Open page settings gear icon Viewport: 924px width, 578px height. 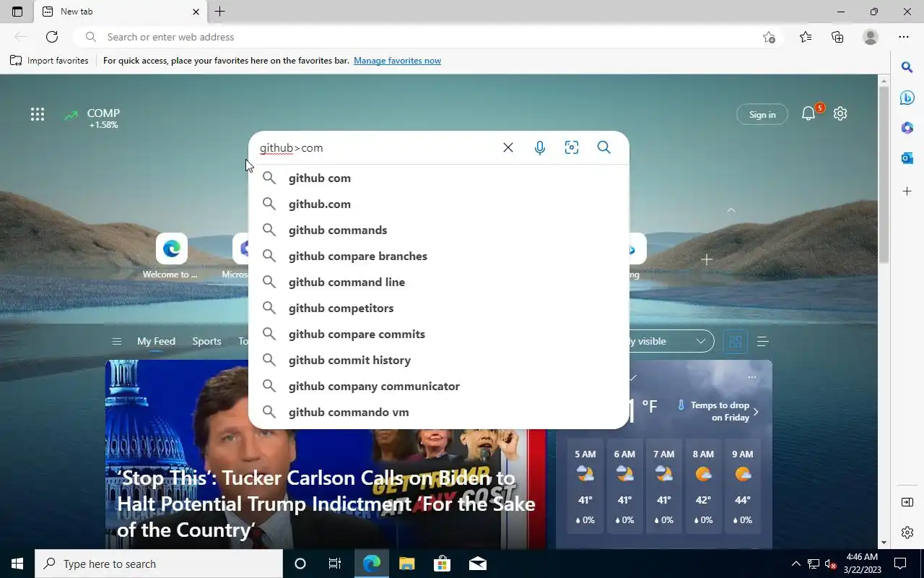click(x=840, y=113)
